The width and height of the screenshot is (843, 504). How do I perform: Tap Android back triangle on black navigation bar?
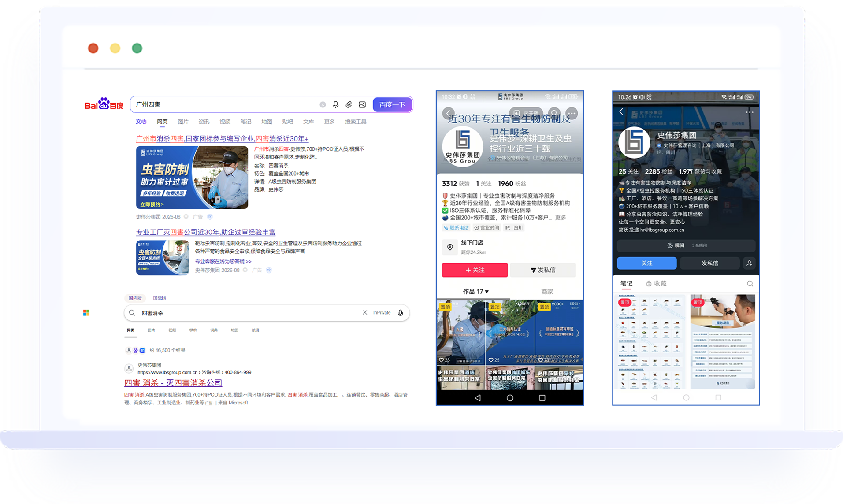tap(478, 398)
